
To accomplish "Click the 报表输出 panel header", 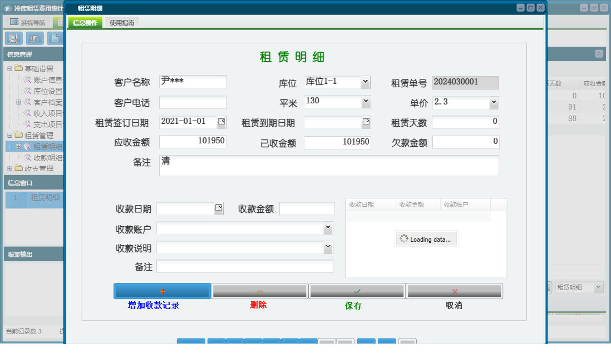I will tap(33, 254).
